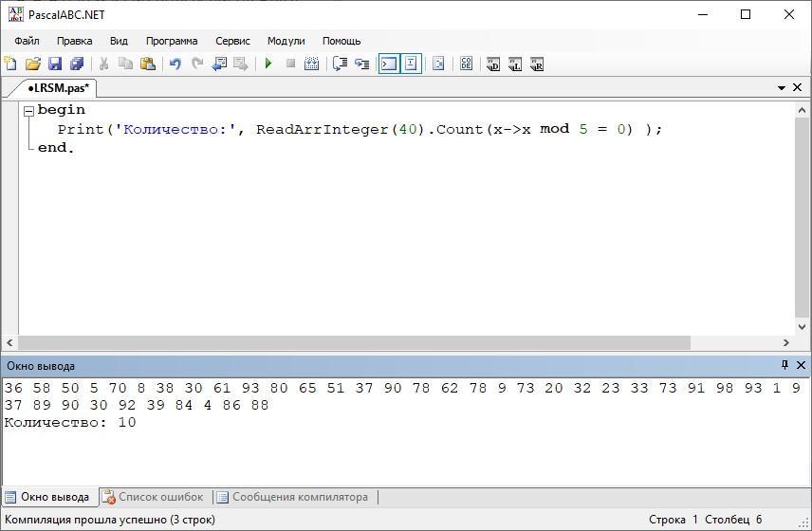Compile the program
The height and width of the screenshot is (531, 812).
coord(311,64)
